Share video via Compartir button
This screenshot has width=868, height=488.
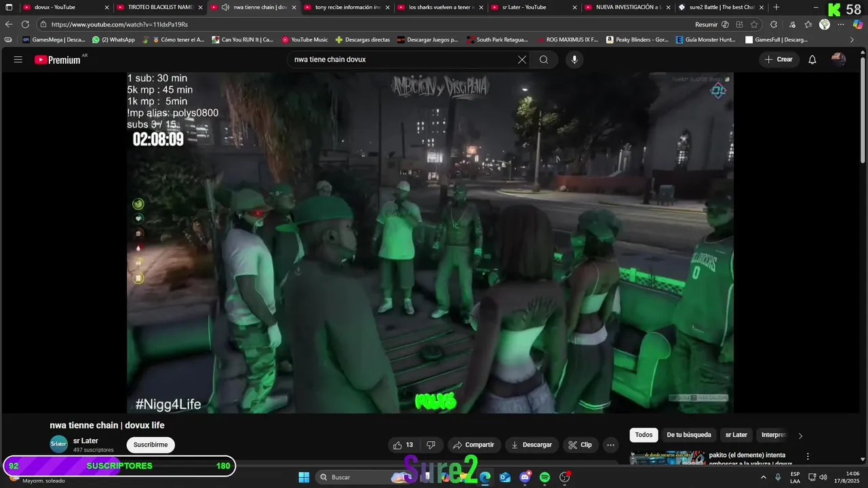(x=473, y=445)
